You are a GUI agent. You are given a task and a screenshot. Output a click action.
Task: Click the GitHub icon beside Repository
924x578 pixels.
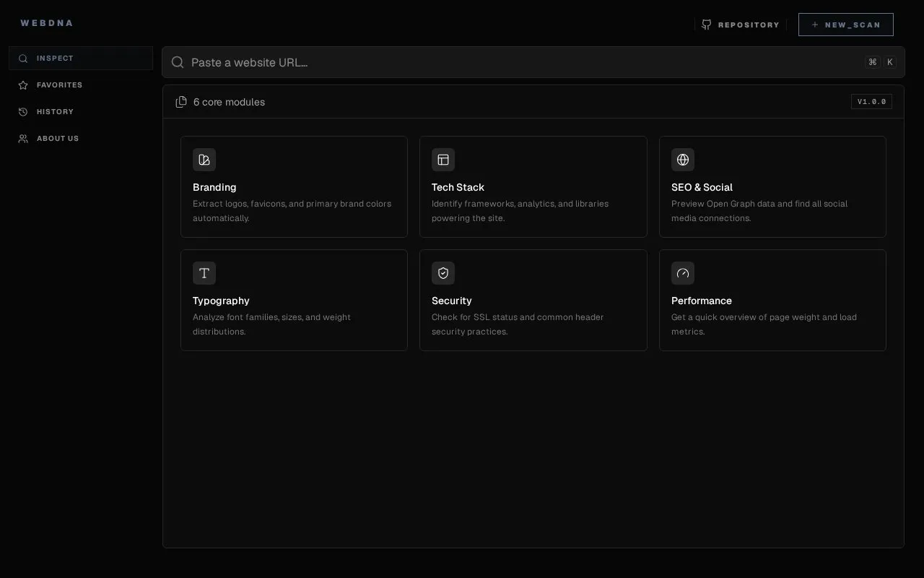tap(707, 25)
